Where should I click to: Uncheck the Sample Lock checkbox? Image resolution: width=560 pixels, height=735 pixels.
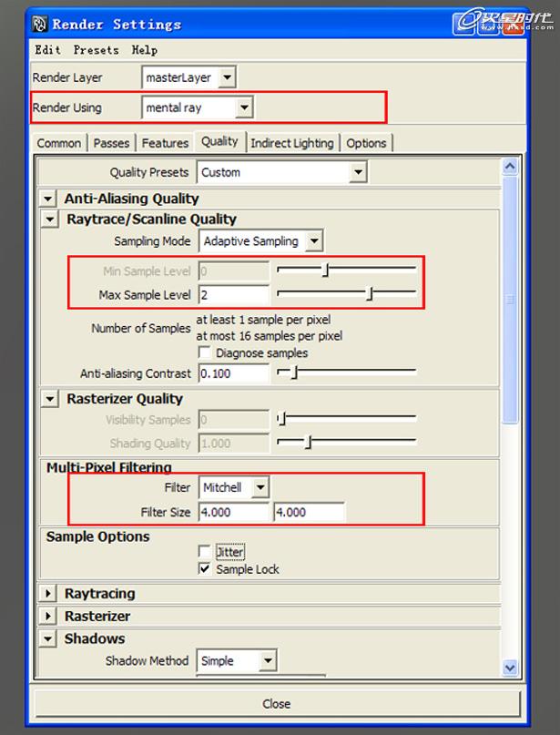click(x=204, y=569)
